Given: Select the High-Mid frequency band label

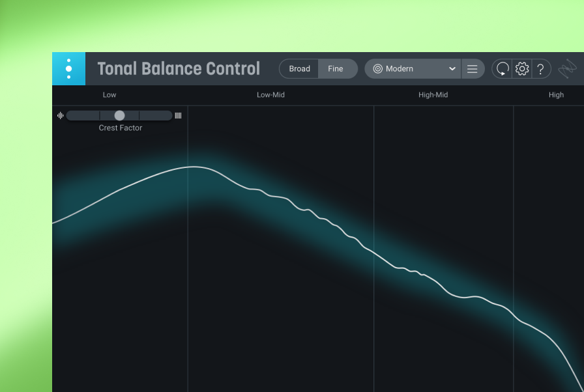Looking at the screenshot, I should tap(433, 95).
